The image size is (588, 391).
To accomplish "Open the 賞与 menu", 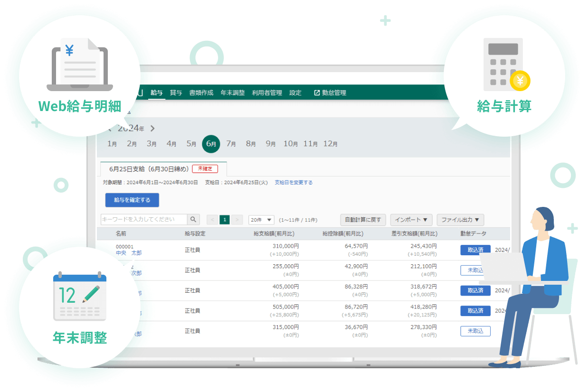I will pyautogui.click(x=176, y=93).
